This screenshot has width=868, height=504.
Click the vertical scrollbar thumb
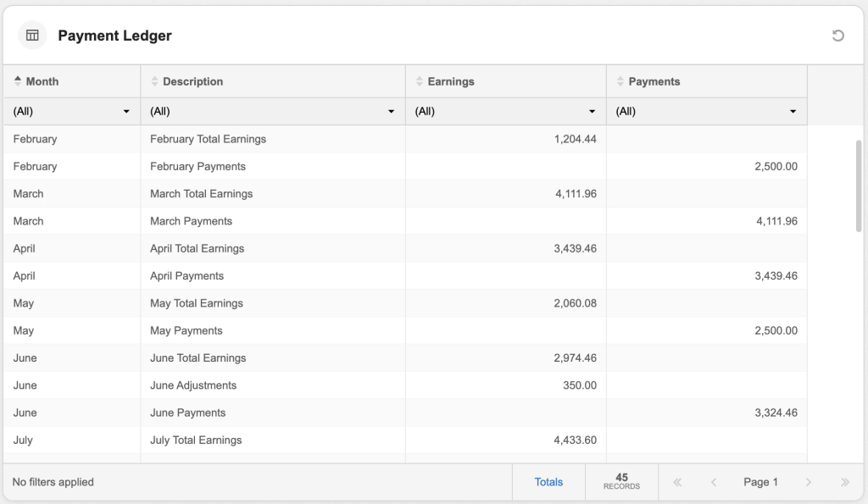click(x=859, y=186)
